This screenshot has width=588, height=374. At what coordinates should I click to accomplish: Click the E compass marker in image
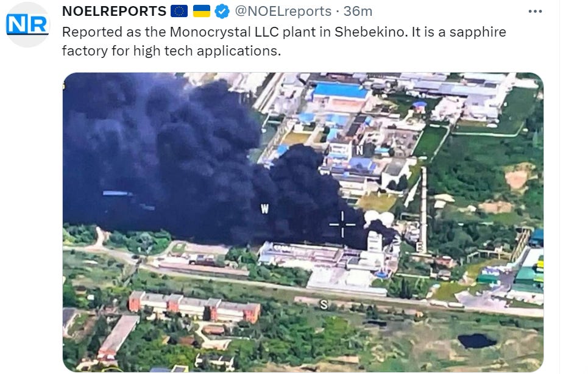(x=420, y=247)
